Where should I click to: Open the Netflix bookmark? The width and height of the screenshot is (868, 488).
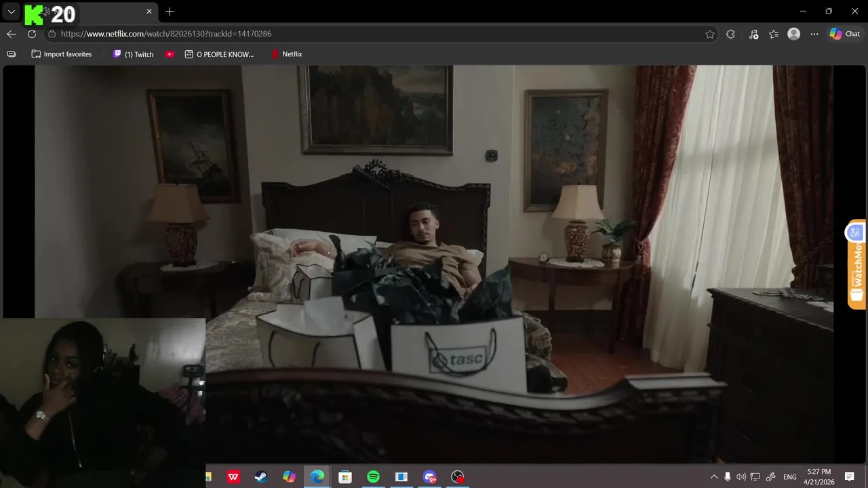click(x=287, y=54)
